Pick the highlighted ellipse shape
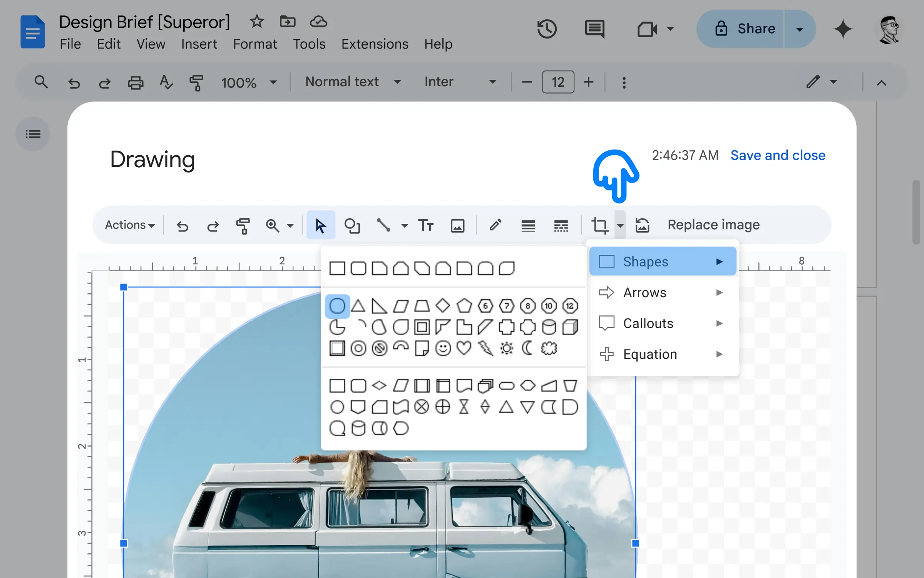 click(337, 306)
